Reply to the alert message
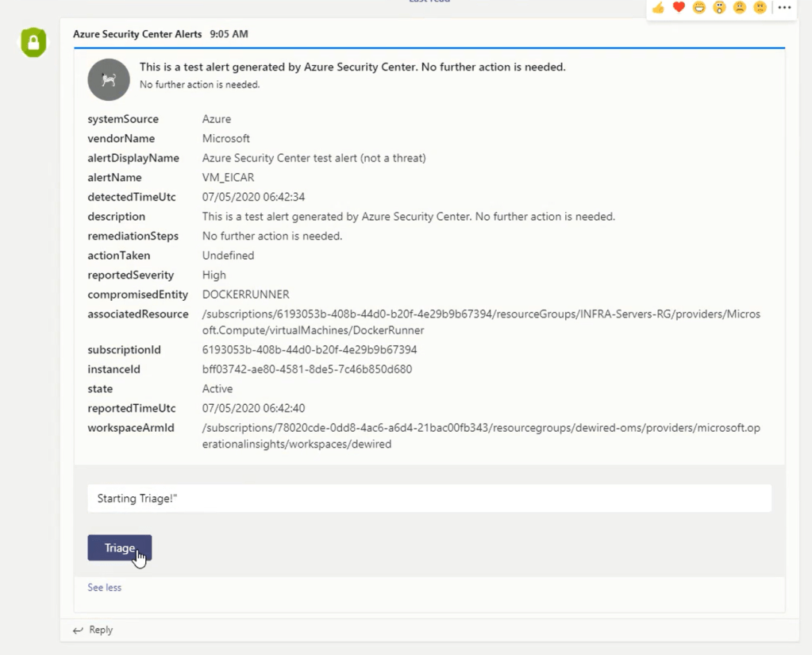The image size is (812, 655). pos(101,630)
